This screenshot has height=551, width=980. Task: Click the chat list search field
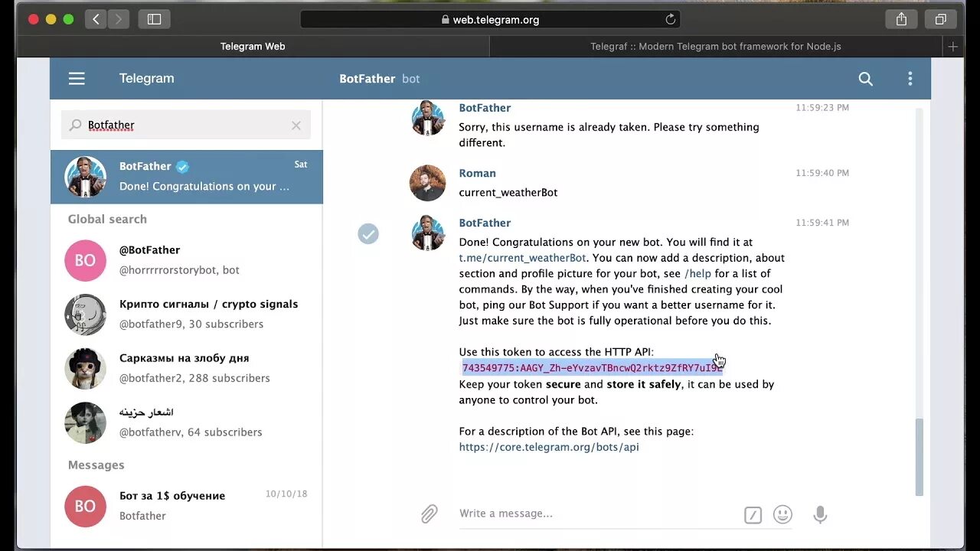[x=186, y=126]
